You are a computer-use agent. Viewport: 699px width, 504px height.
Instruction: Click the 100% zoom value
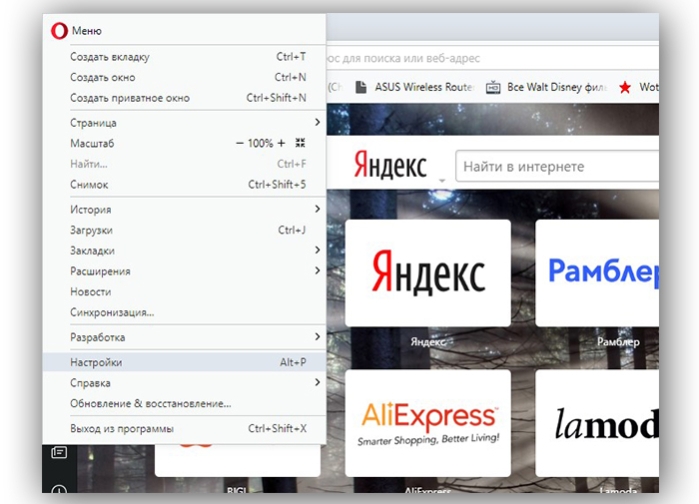point(260,143)
